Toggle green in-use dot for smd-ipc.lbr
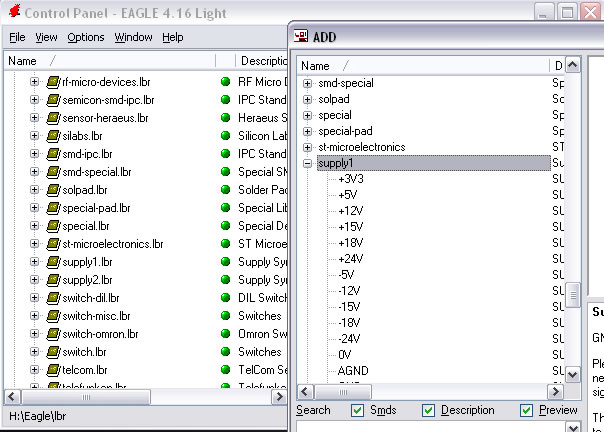Image resolution: width=604 pixels, height=432 pixels. [225, 154]
